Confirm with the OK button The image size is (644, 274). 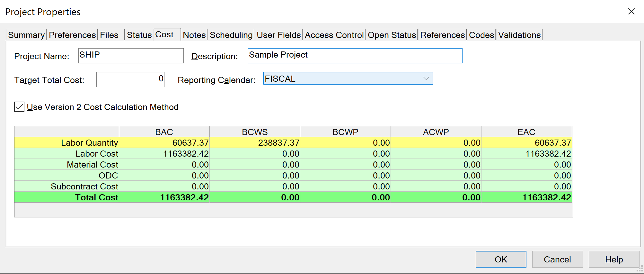(x=501, y=259)
